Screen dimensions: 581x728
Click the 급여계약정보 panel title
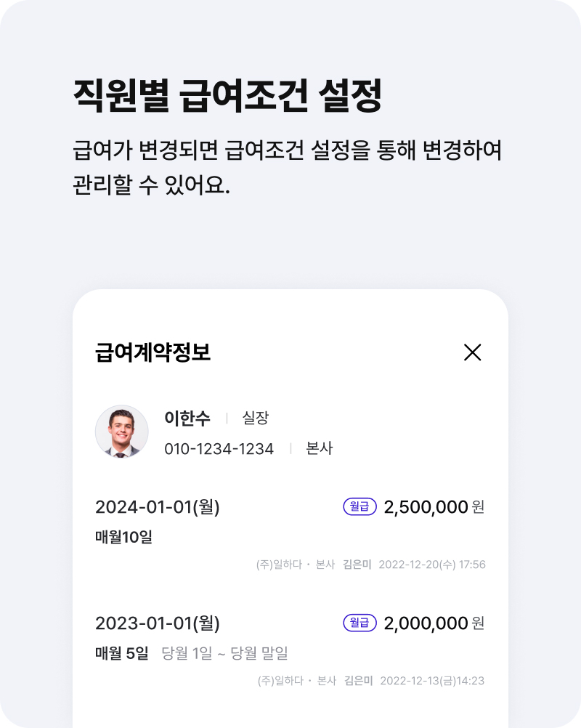pyautogui.click(x=153, y=352)
